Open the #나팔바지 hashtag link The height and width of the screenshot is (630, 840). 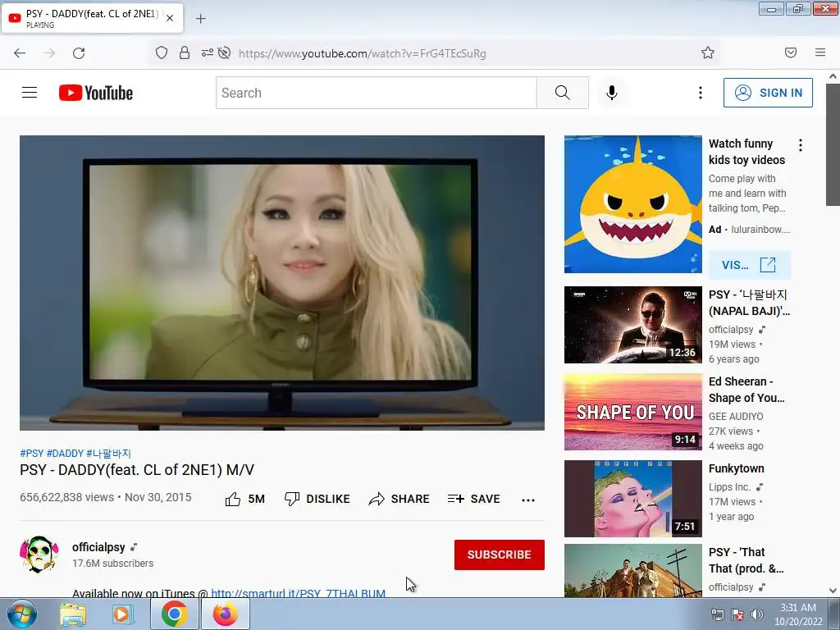[108, 453]
